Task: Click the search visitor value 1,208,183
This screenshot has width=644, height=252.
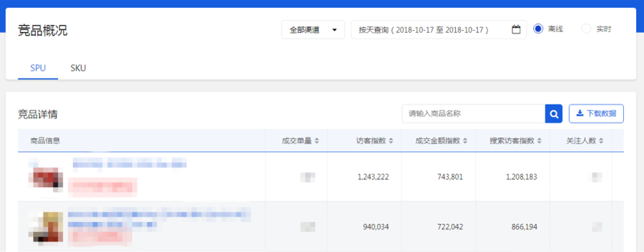Action: (x=521, y=177)
